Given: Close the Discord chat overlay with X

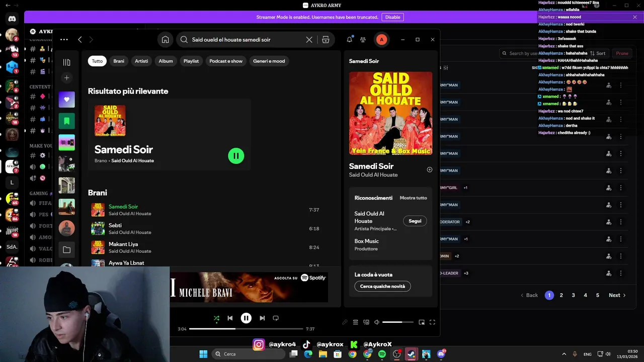Looking at the screenshot, I should coord(635,17).
